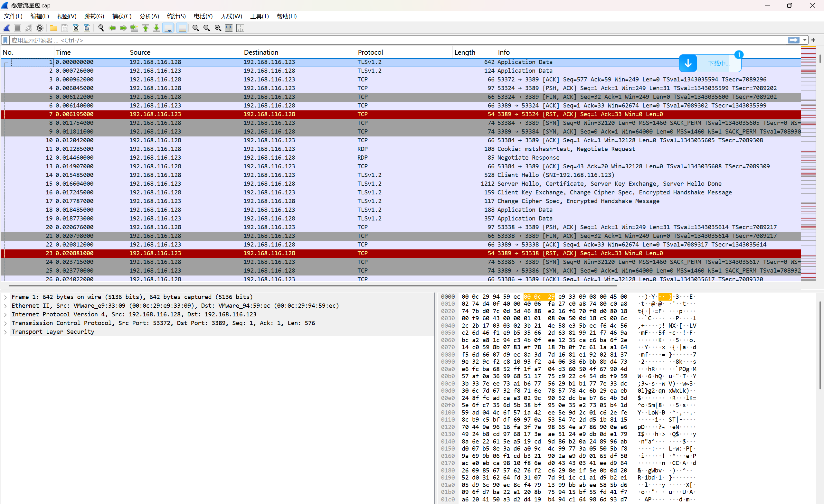Image resolution: width=824 pixels, height=504 pixels.
Task: Go back with the green left arrow
Action: [112, 28]
